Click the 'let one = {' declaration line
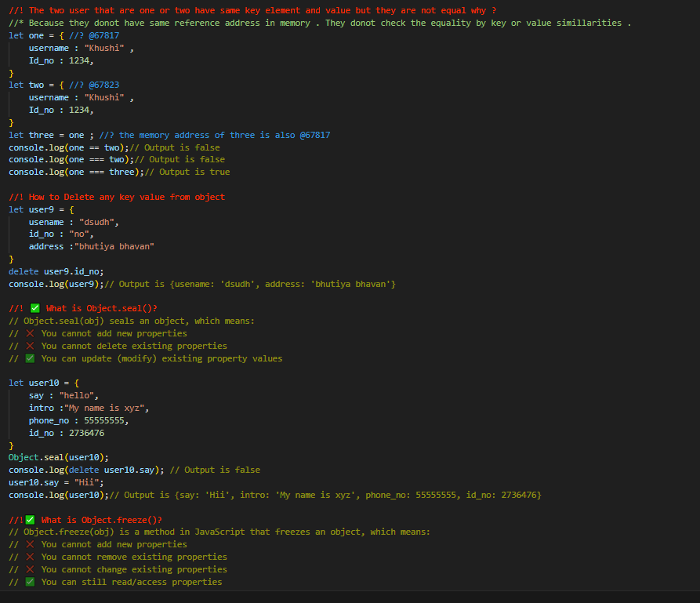 coord(63,36)
